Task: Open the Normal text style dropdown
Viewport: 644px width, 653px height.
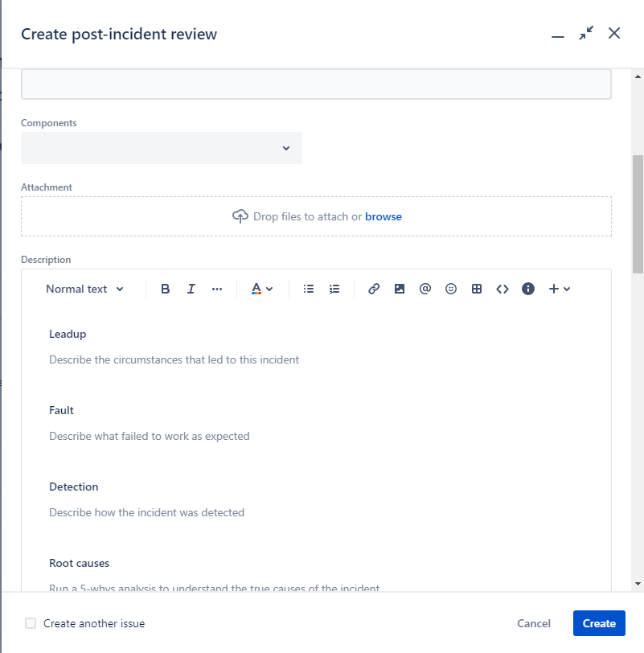Action: point(84,289)
